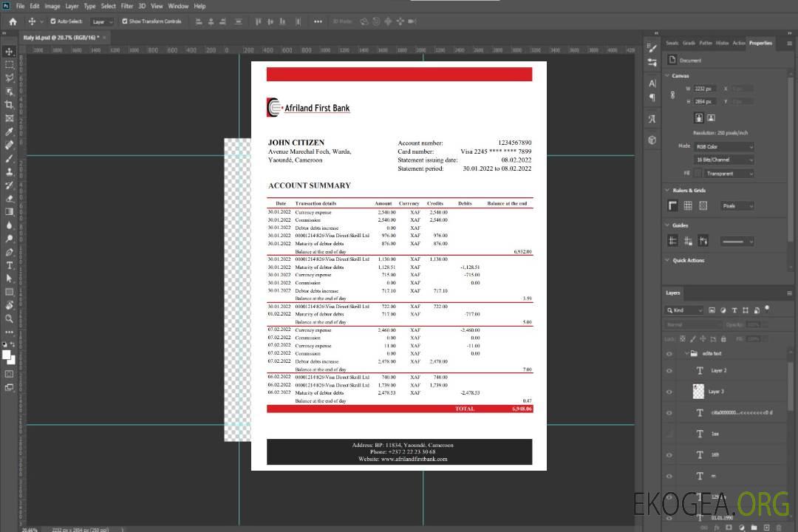This screenshot has height=532, width=798.
Task: Open the 3D panel cube icon
Action: pyautogui.click(x=652, y=140)
